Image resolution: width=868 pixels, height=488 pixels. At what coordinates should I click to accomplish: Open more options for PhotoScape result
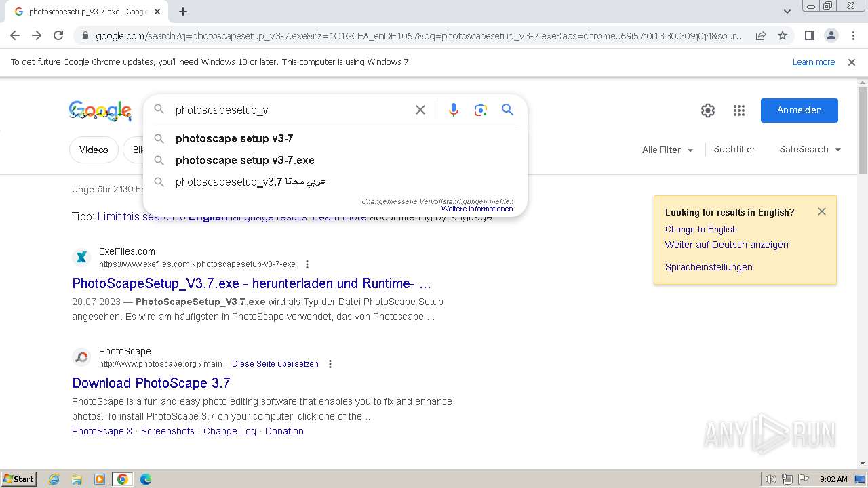coord(330,364)
